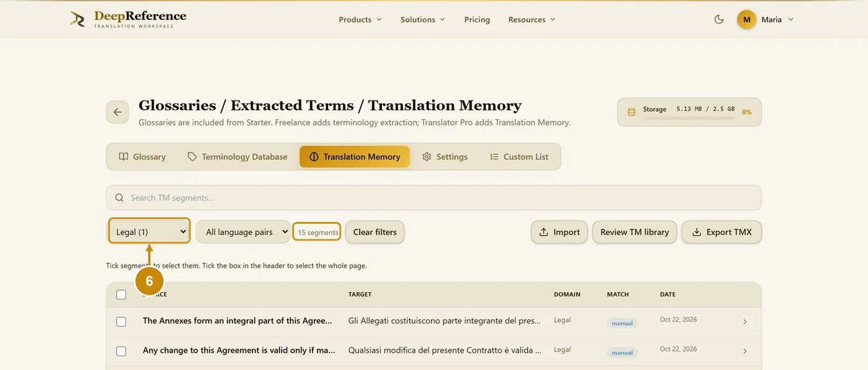Click the manual badge in the Annexes row

point(622,323)
